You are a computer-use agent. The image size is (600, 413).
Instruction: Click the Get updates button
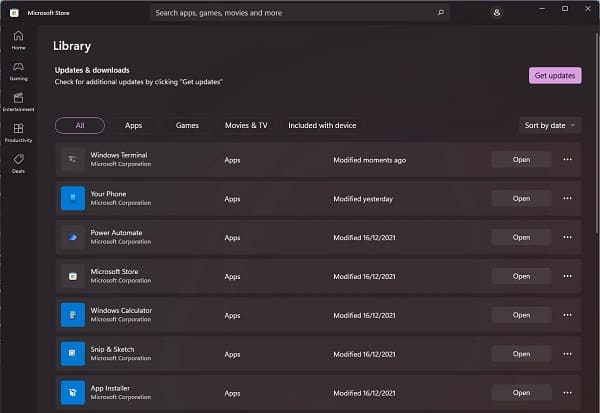point(555,75)
